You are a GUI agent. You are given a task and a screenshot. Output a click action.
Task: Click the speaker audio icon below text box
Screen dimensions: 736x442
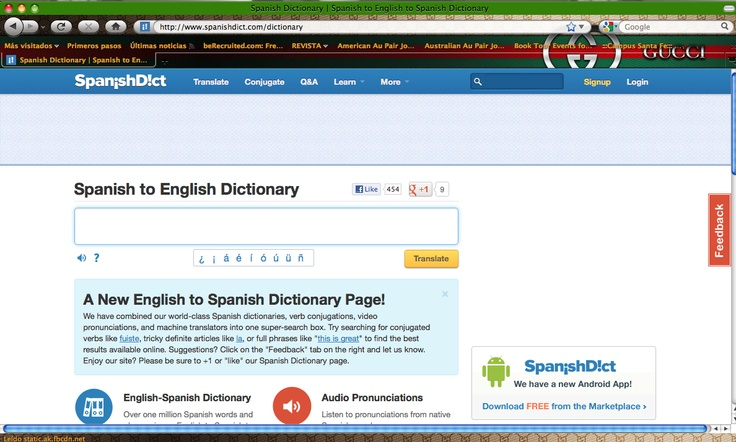(81, 258)
